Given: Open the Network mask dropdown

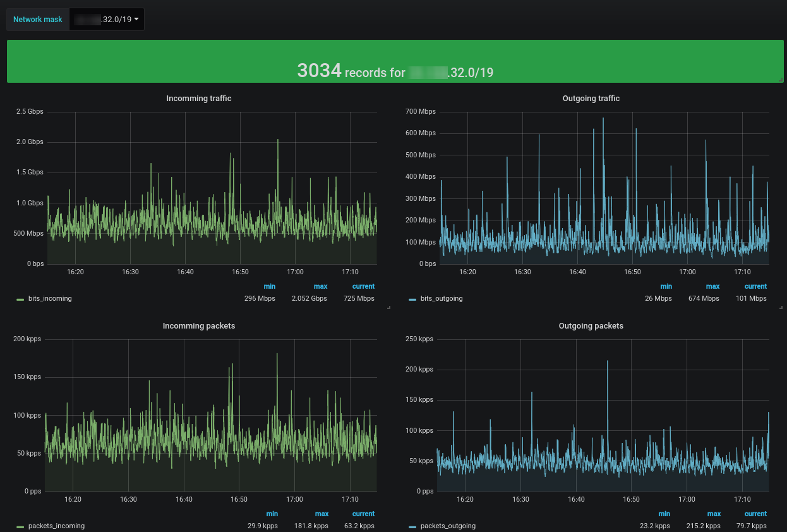Looking at the screenshot, I should pos(107,19).
